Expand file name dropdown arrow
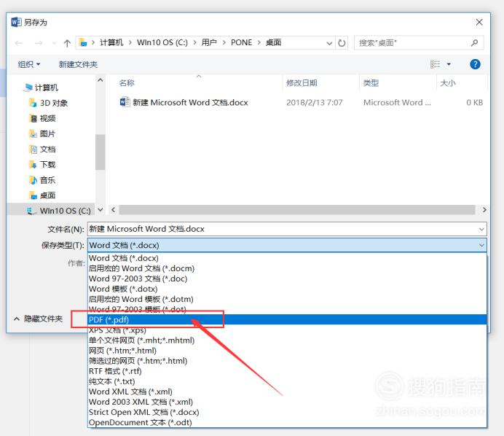This screenshot has height=436, width=504. (481, 229)
